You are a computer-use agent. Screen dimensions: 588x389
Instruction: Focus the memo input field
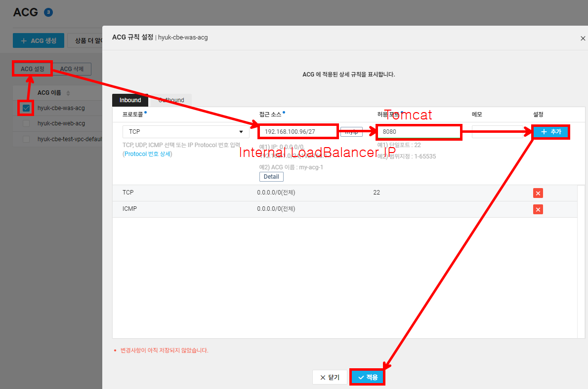point(497,132)
